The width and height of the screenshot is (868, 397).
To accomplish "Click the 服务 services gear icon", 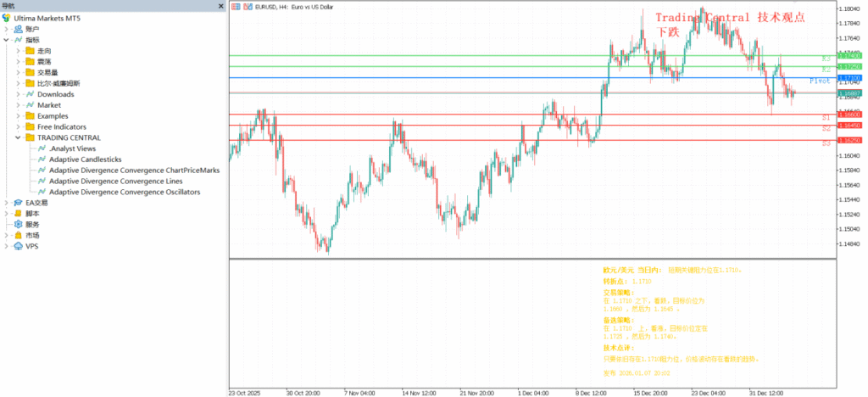I will [x=19, y=224].
